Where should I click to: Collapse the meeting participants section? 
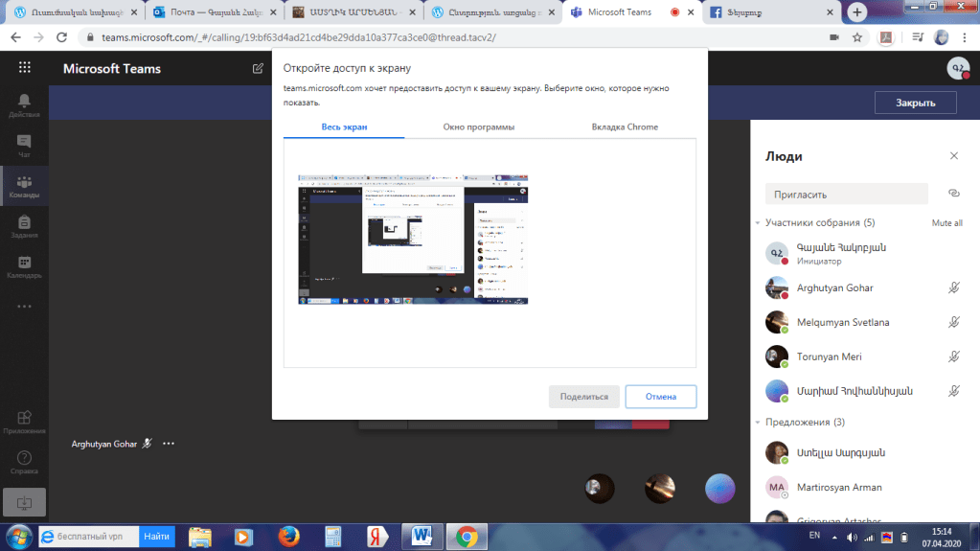[x=757, y=222]
